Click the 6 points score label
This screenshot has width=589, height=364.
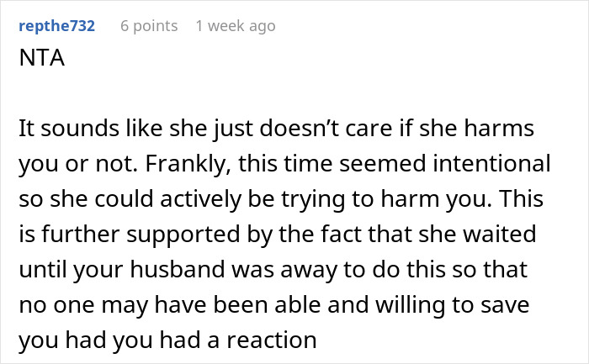pyautogui.click(x=149, y=26)
